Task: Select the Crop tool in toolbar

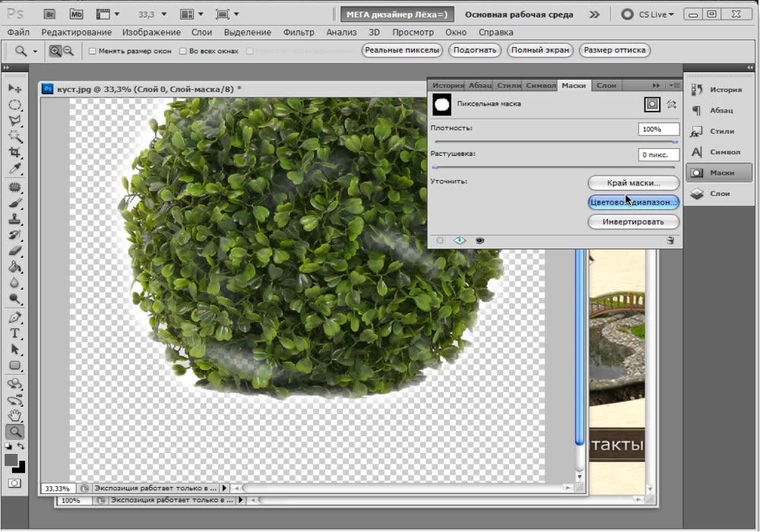Action: click(x=14, y=153)
